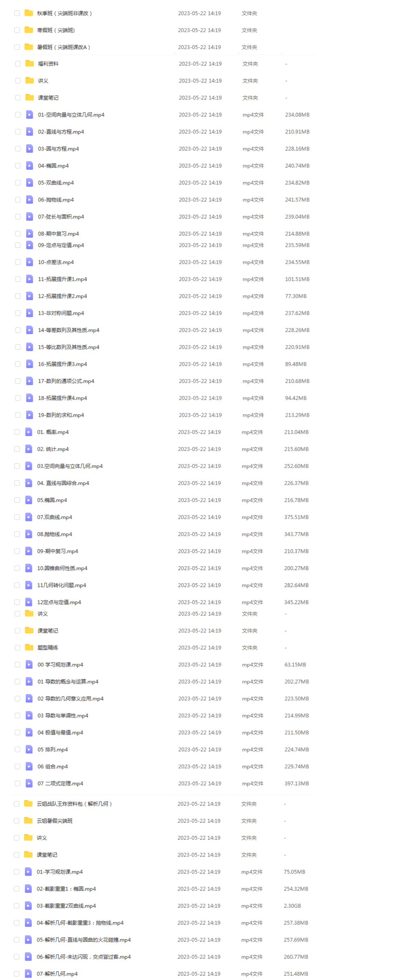The height and width of the screenshot is (980, 420).
Task: Click the video icon for 01. 概率.mp4
Action: tap(29, 432)
